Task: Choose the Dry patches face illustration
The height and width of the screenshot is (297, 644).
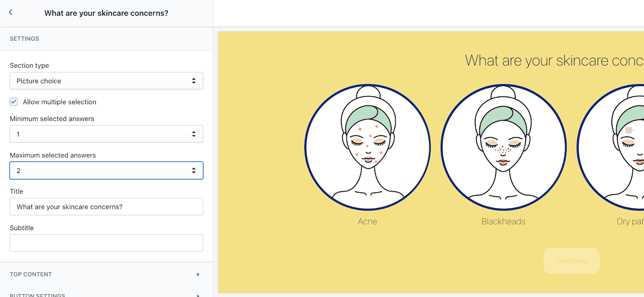Action: 611,147
